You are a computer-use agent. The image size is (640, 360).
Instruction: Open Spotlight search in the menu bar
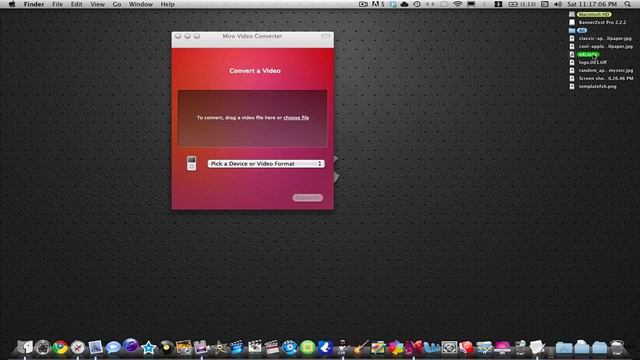pyautogui.click(x=627, y=4)
